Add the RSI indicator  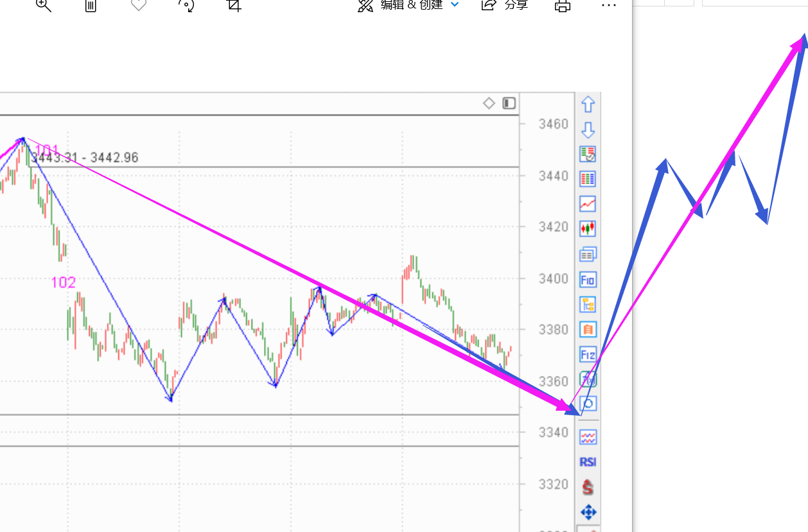click(x=588, y=462)
